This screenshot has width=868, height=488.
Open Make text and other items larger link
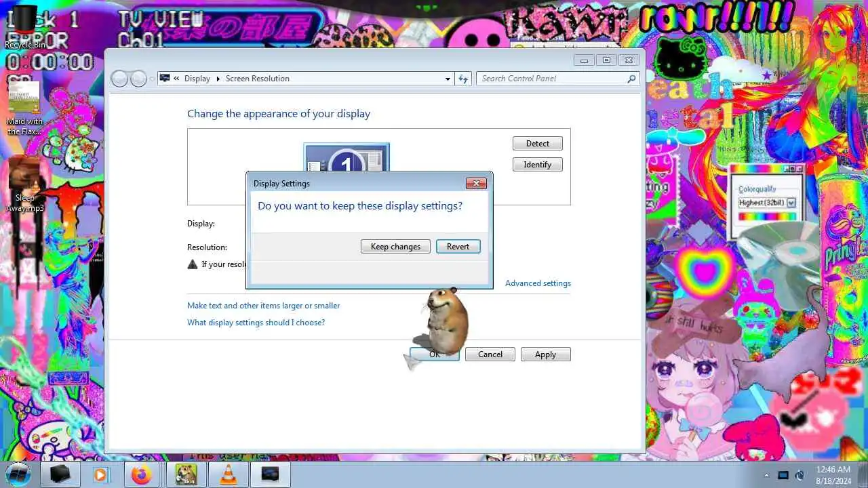263,306
